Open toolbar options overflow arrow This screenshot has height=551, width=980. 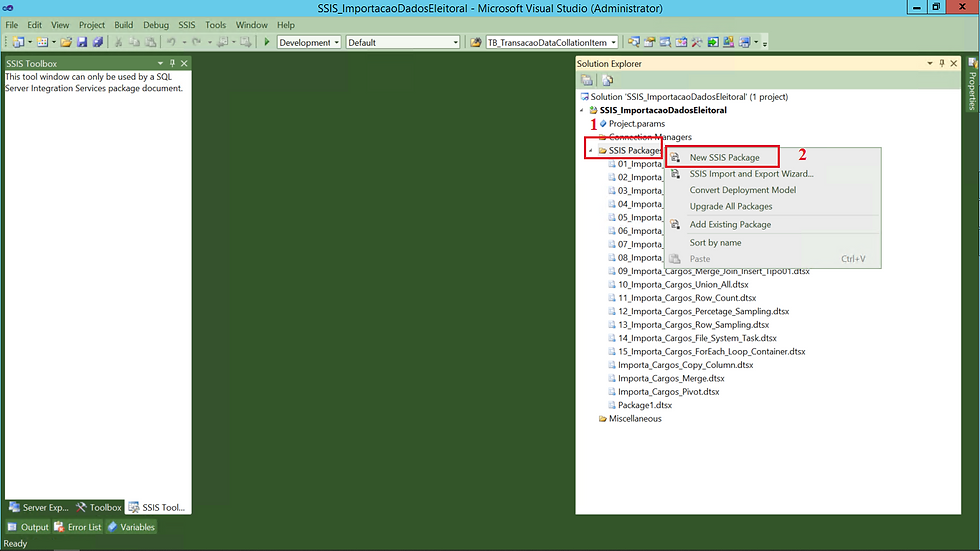click(x=765, y=43)
